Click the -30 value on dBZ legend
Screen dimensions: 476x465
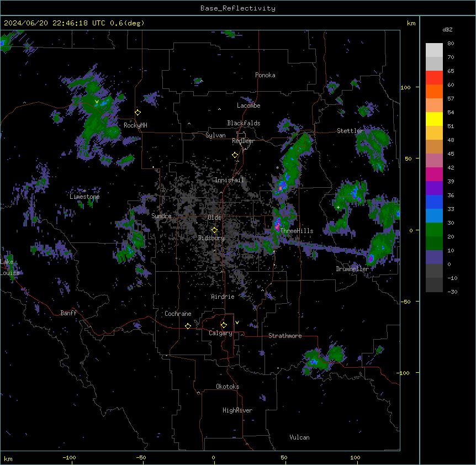pyautogui.click(x=452, y=292)
